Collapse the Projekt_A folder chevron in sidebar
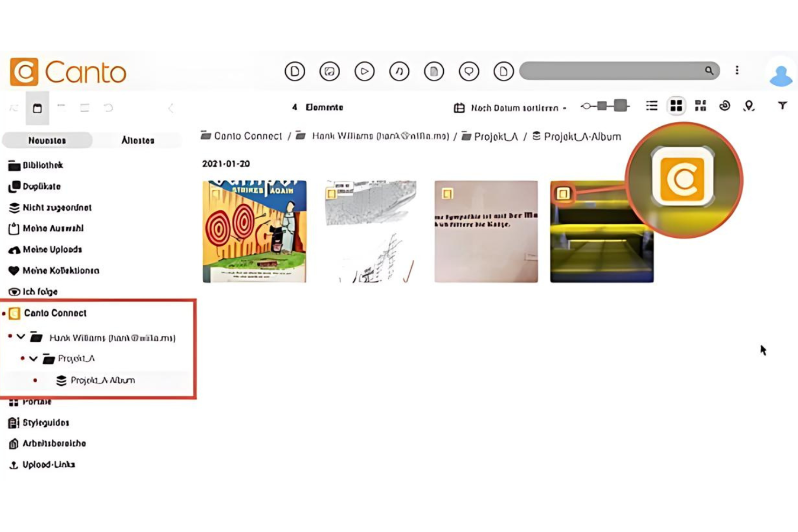Viewport: 798px width, 532px height. [x=33, y=358]
